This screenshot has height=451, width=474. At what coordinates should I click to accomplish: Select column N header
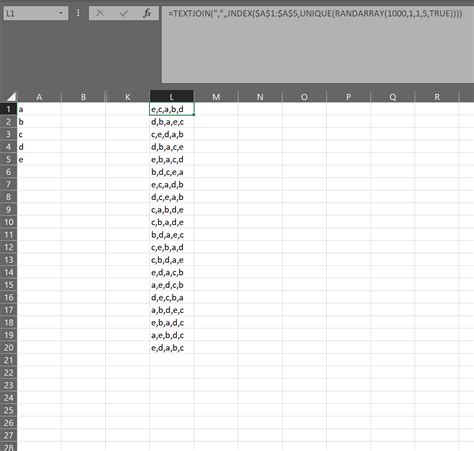pos(260,97)
